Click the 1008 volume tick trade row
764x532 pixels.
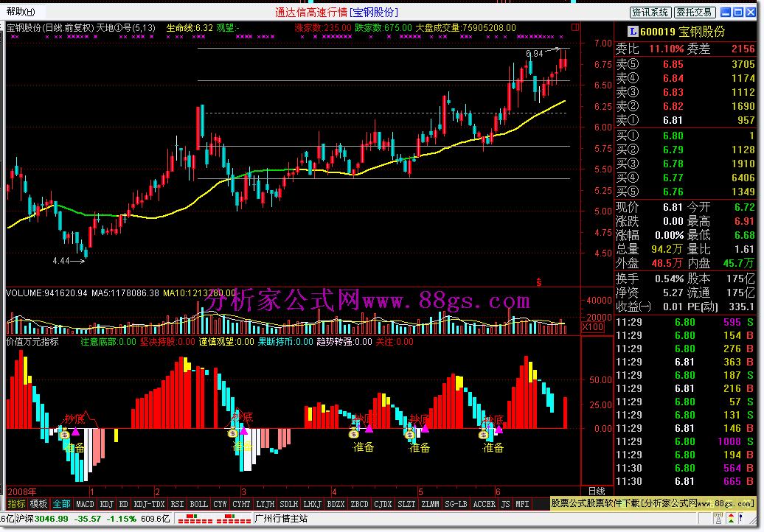tap(686, 441)
